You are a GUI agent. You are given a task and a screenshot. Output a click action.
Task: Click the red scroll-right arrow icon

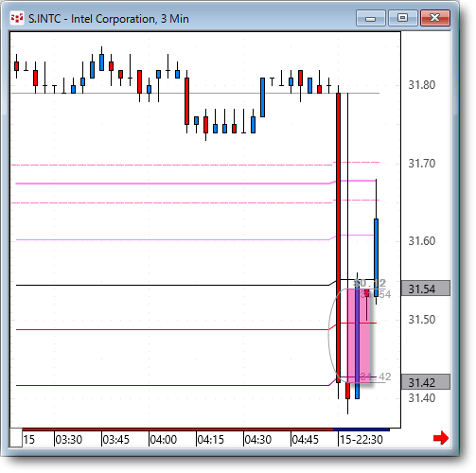[x=441, y=438]
